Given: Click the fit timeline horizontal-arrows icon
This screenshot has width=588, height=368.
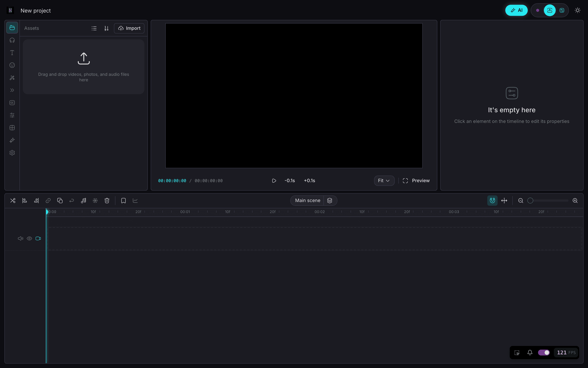Looking at the screenshot, I should click(504, 201).
